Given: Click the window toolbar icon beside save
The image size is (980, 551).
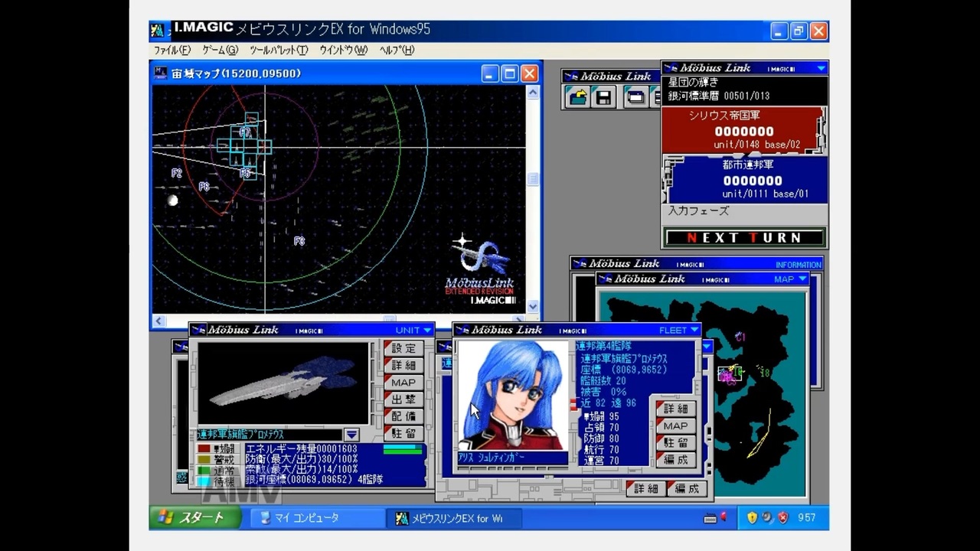Looking at the screenshot, I should point(635,96).
